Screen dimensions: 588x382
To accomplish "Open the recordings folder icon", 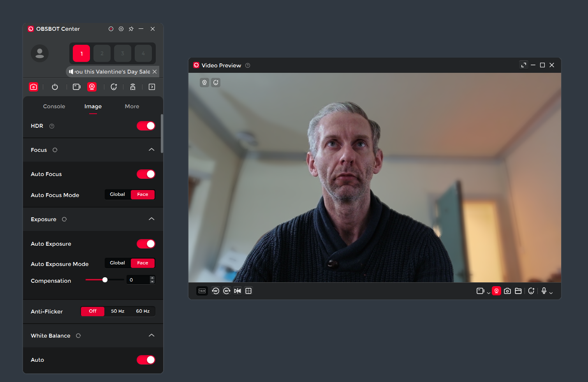I will click(x=518, y=291).
